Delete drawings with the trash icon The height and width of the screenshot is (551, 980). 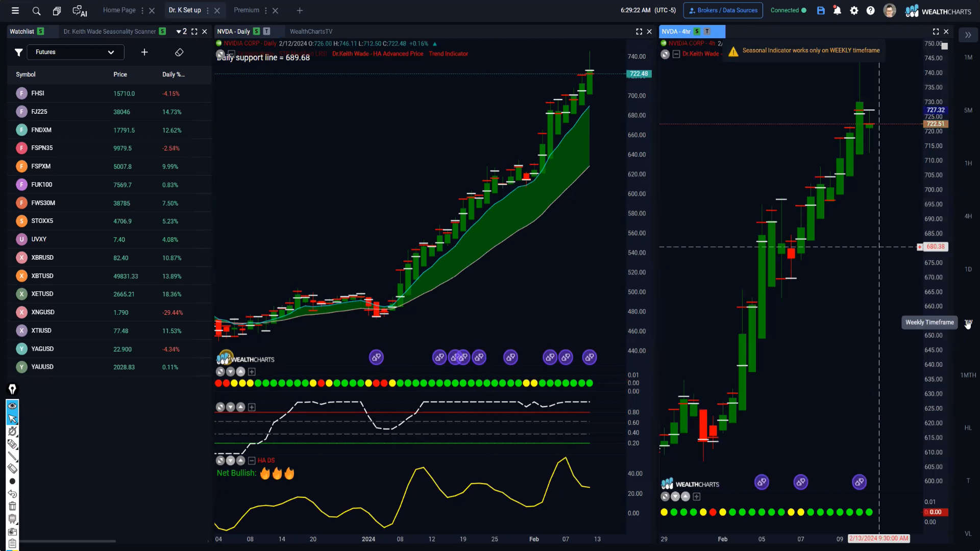tap(12, 506)
